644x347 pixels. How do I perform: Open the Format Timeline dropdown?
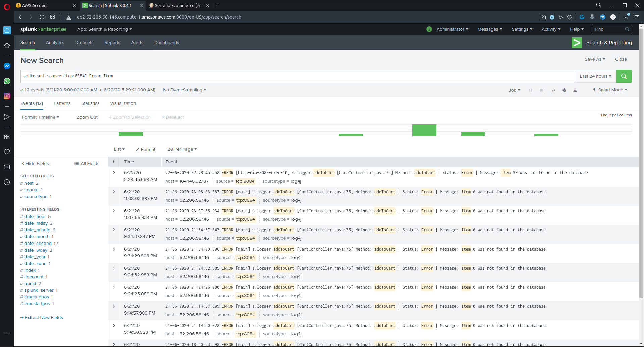(41, 117)
